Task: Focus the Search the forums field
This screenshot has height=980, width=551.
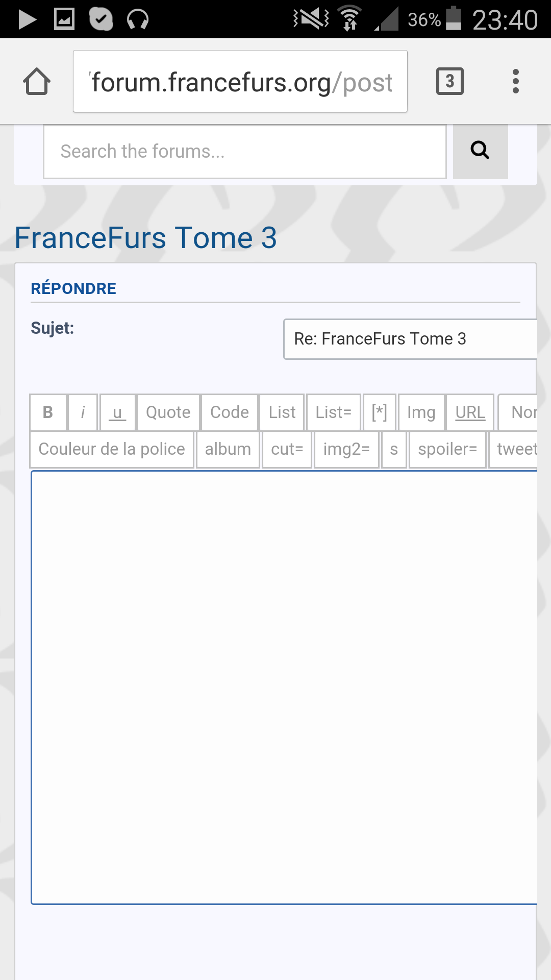Action: point(245,152)
